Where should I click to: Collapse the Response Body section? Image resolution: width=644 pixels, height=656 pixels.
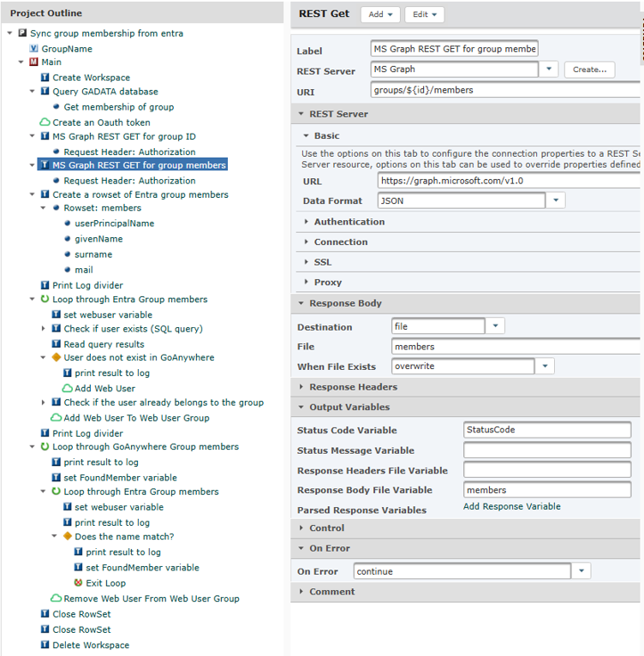pos(301,303)
